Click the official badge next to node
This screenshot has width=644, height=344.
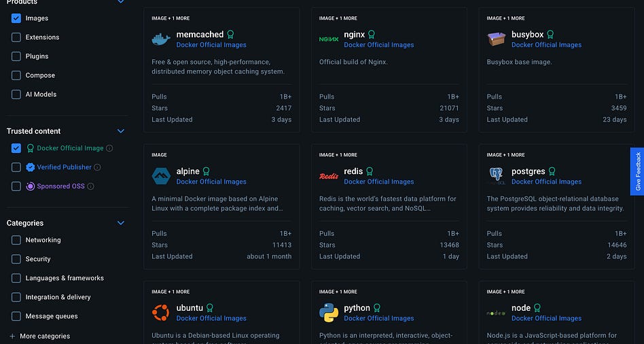click(x=537, y=308)
